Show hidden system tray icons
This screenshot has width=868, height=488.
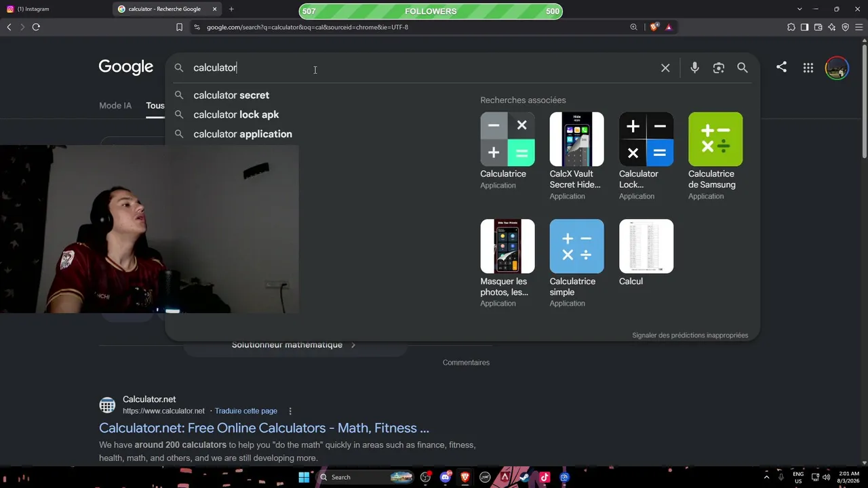click(767, 477)
